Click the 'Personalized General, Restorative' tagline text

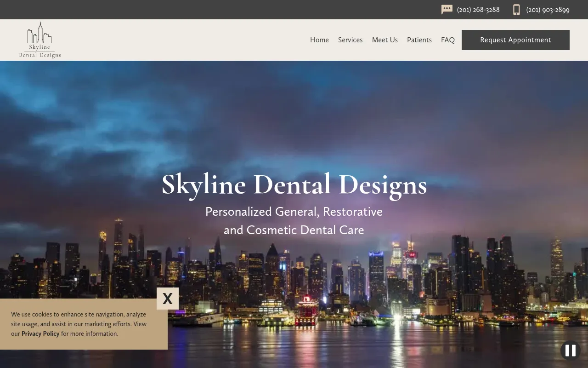tap(294, 212)
